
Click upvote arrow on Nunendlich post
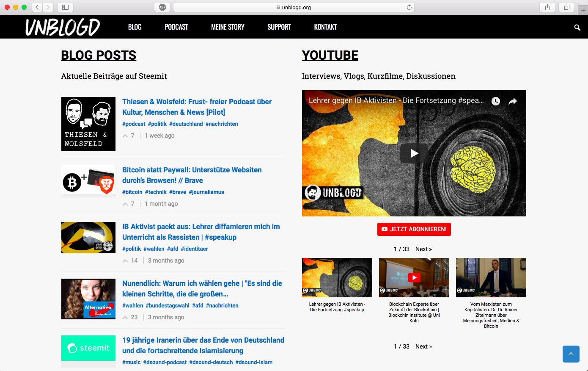[x=125, y=318]
